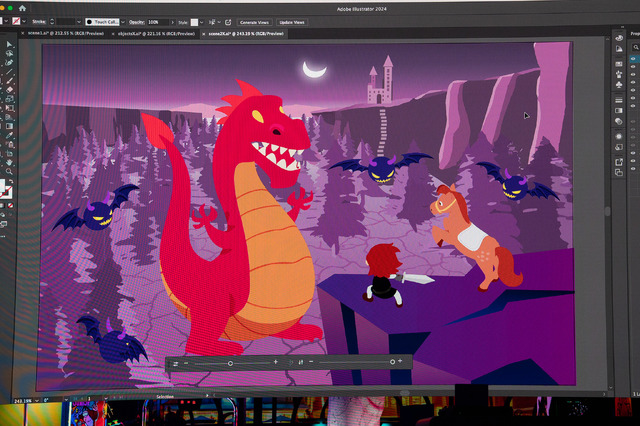Click the stroke none swatch in control bar
The width and height of the screenshot is (640, 426).
point(16,21)
